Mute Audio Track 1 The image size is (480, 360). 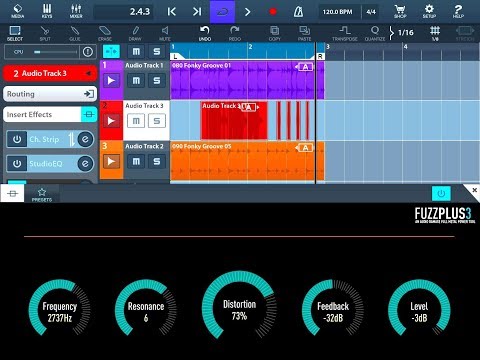click(x=136, y=80)
